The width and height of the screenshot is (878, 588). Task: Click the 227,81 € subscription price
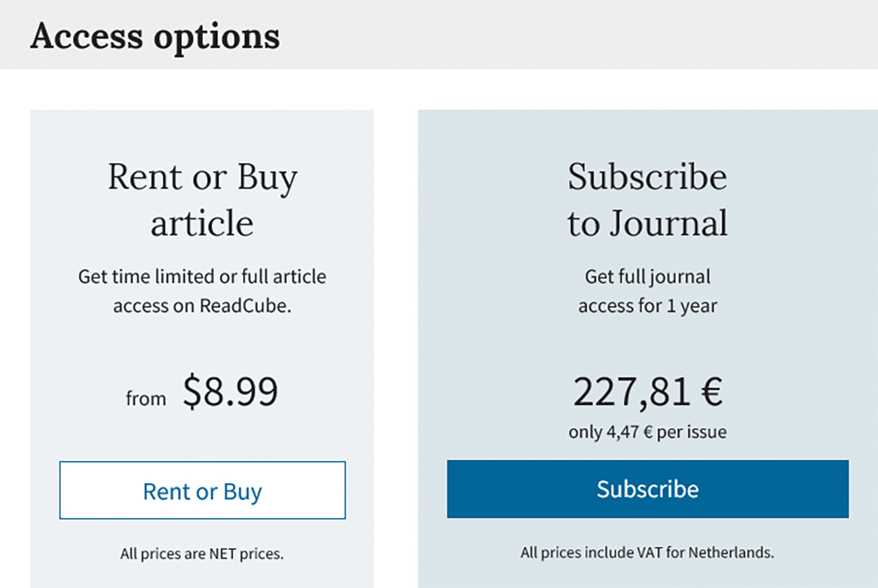(647, 392)
